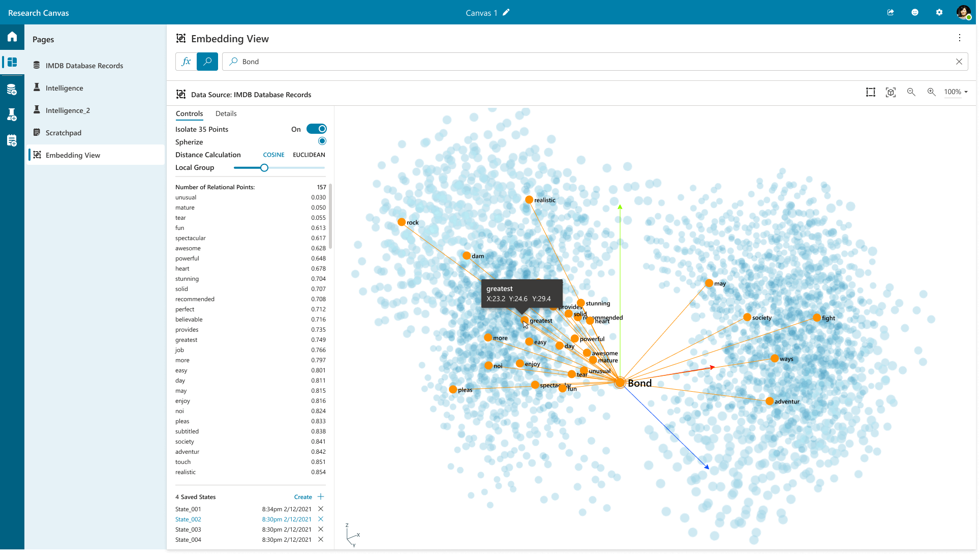Viewport: 980px width, 555px height.
Task: Click Create to save new state
Action: pyautogui.click(x=303, y=497)
